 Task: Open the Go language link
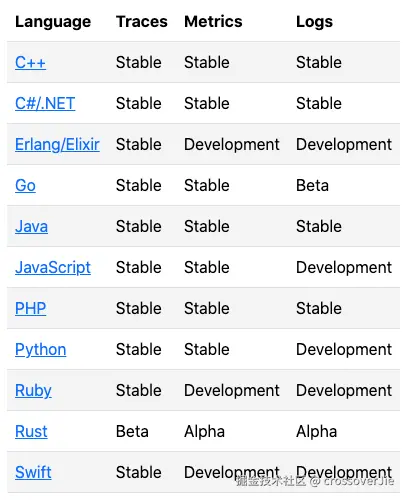point(25,185)
